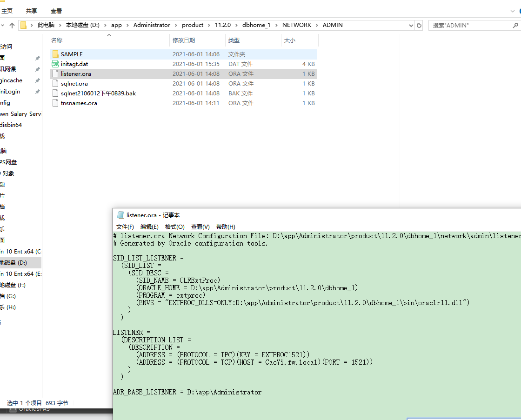
Task: Click the SID_LIST_LISTENER line in Notepad
Action: point(148,258)
